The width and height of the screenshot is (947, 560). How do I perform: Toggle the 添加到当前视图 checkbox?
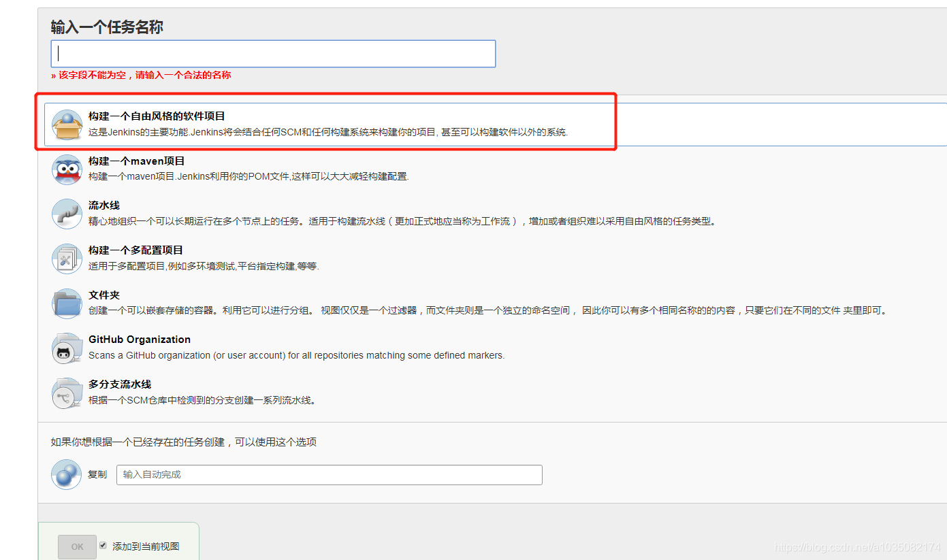pyautogui.click(x=103, y=546)
